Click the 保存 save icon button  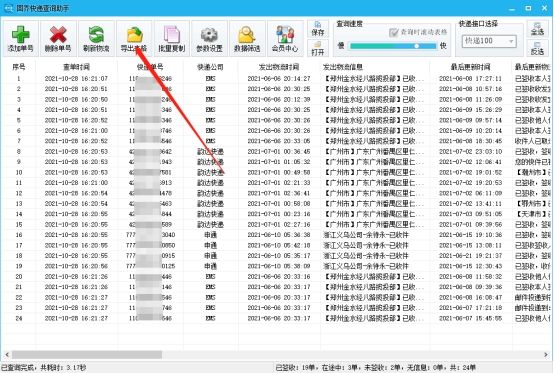coord(318,29)
